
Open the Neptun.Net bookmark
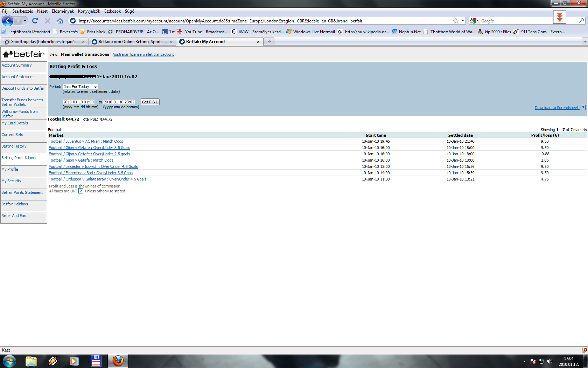(x=406, y=32)
